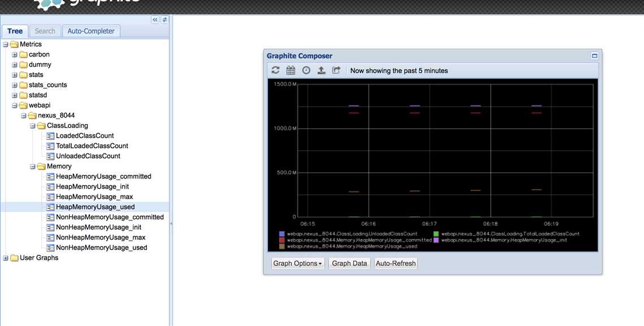Image resolution: width=644 pixels, height=326 pixels.
Task: Expand the stats_counts folder
Action: [14, 85]
